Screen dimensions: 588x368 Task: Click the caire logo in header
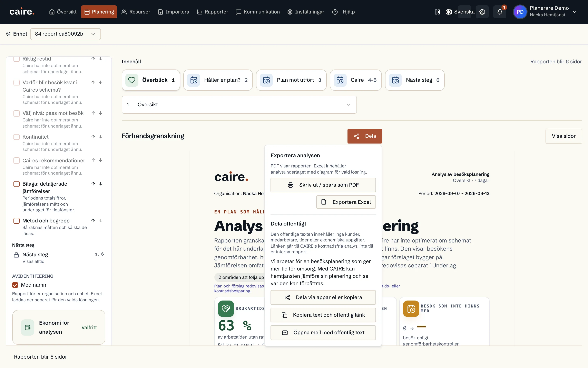tap(22, 12)
